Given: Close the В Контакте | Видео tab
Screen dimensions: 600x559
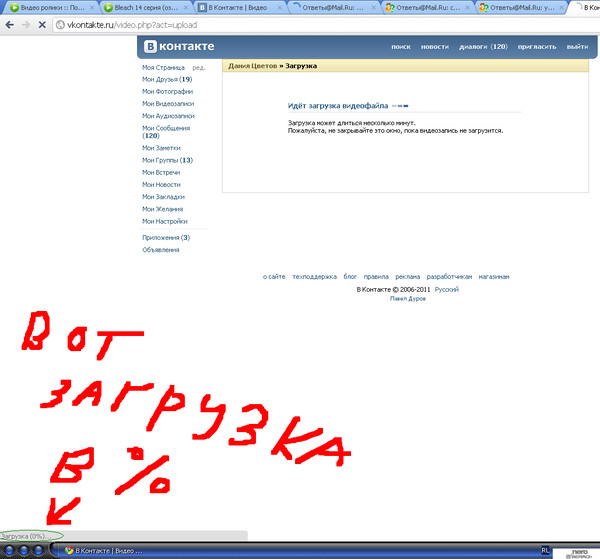Looking at the screenshot, I should 280,7.
